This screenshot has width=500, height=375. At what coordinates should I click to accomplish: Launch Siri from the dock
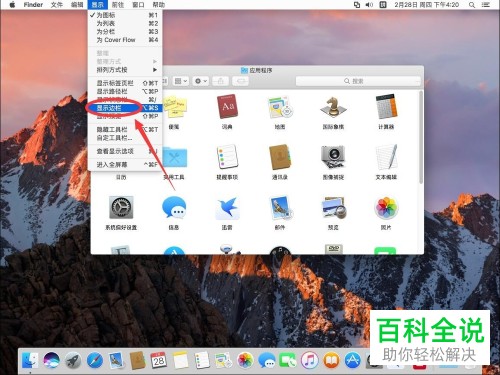[51, 361]
